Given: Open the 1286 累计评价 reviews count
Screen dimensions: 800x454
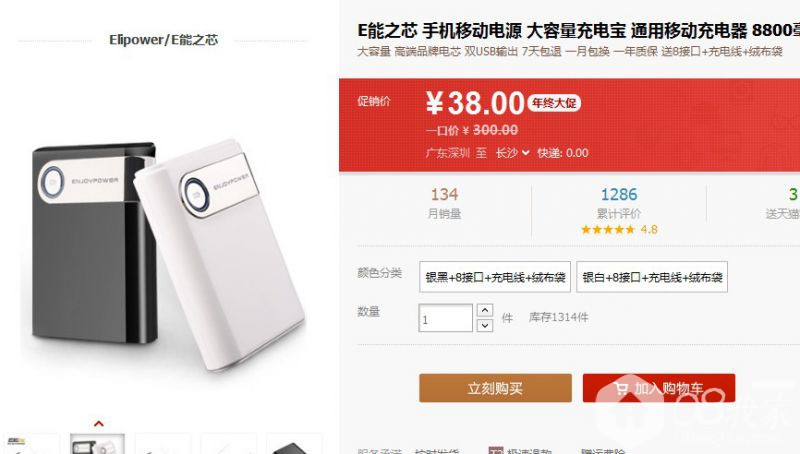Looking at the screenshot, I should tap(618, 203).
